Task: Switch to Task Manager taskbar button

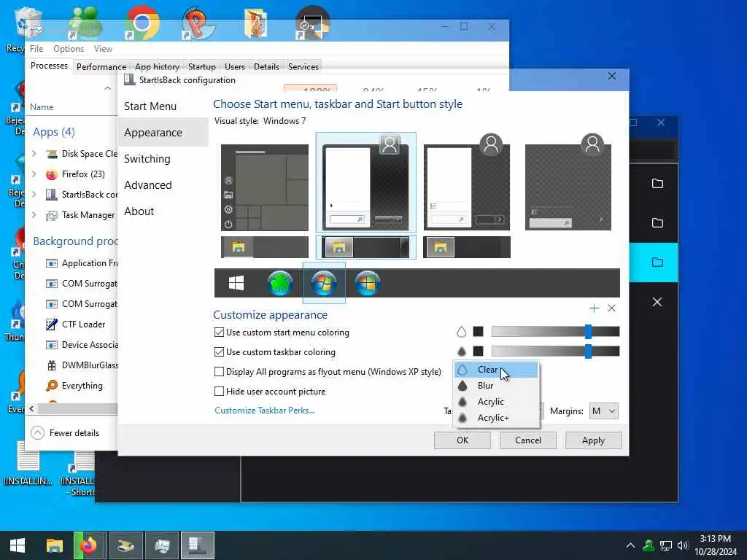Action: tap(162, 545)
